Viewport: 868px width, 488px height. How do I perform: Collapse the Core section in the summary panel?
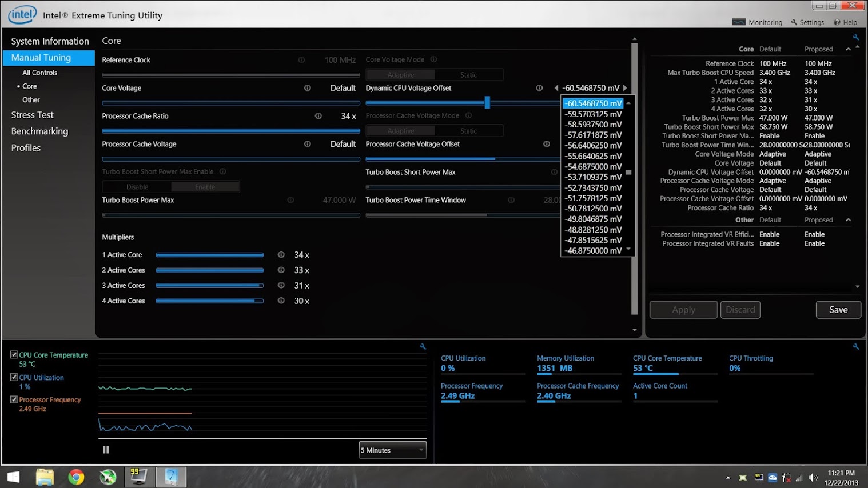[x=848, y=49]
